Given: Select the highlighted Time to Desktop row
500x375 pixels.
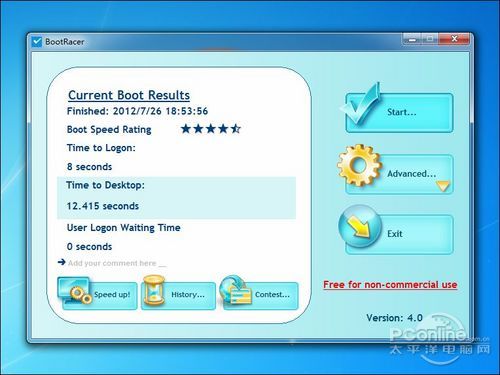Looking at the screenshot, I should tap(177, 198).
